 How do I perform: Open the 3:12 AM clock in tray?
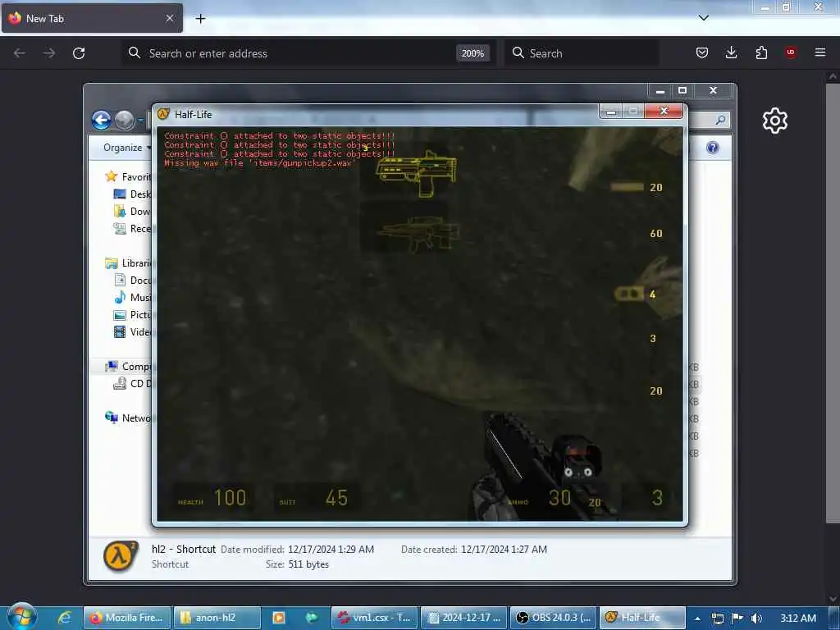pos(798,619)
